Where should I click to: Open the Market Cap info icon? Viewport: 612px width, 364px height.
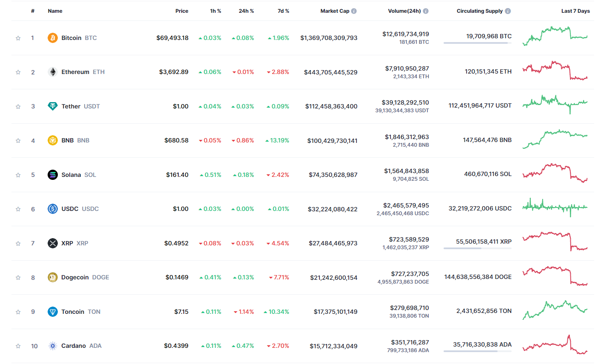(354, 11)
